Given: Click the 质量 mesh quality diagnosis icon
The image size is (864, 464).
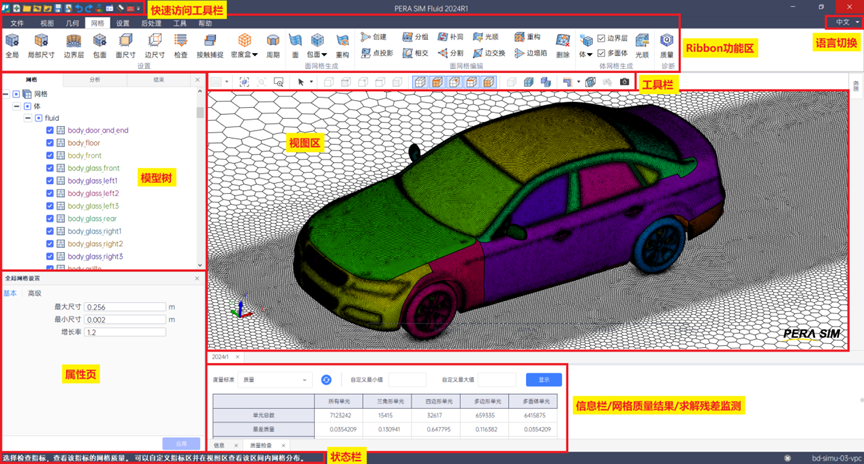Looking at the screenshot, I should tap(667, 41).
